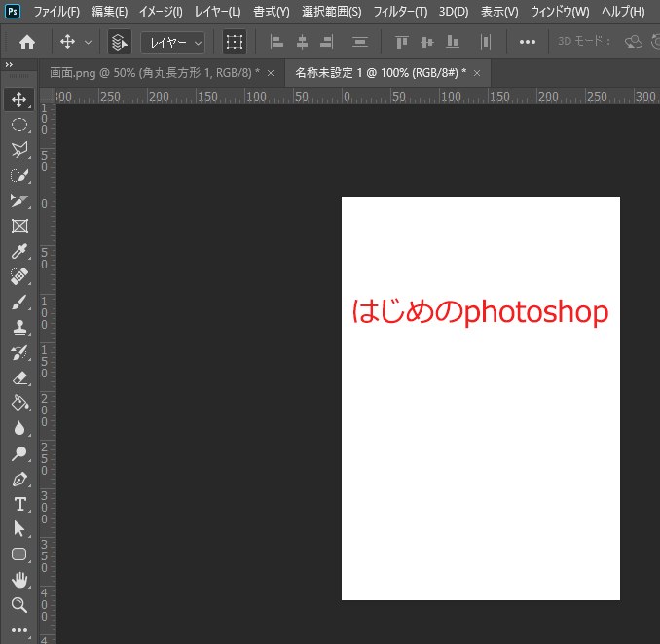Click the Photoshop Ps logo icon
Image resolution: width=660 pixels, height=644 pixels.
click(13, 11)
